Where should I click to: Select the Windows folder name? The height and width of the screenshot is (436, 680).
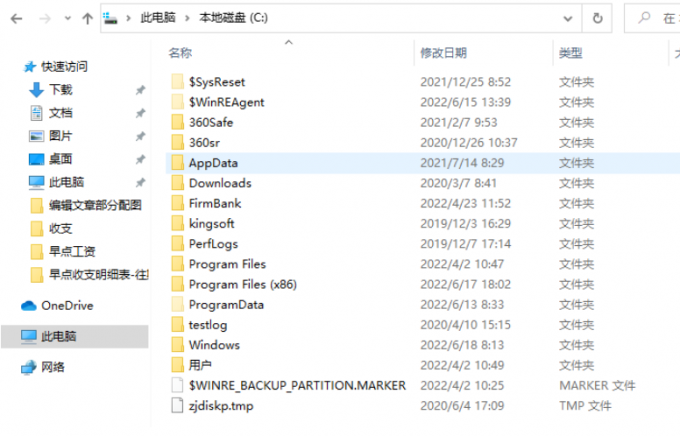[214, 345]
